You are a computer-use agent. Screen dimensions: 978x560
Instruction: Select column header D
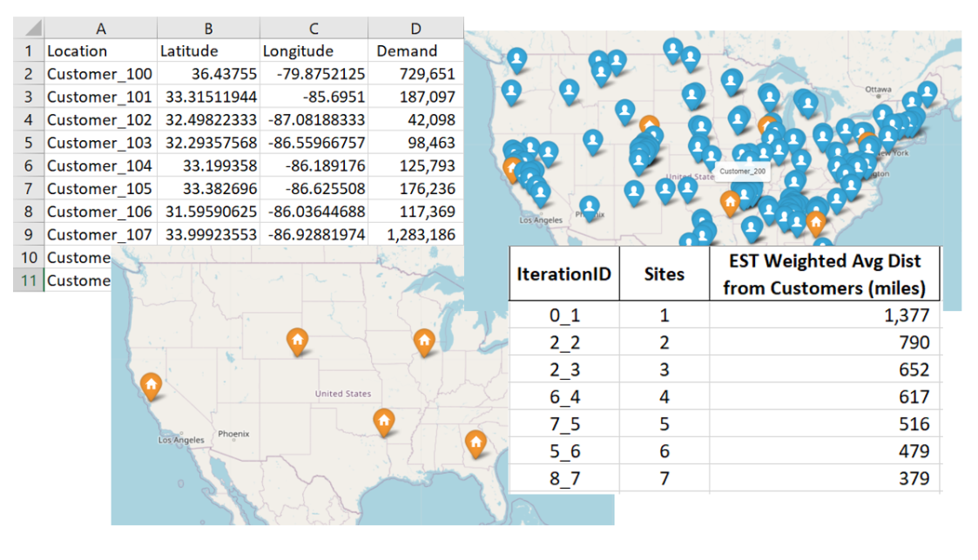[415, 28]
